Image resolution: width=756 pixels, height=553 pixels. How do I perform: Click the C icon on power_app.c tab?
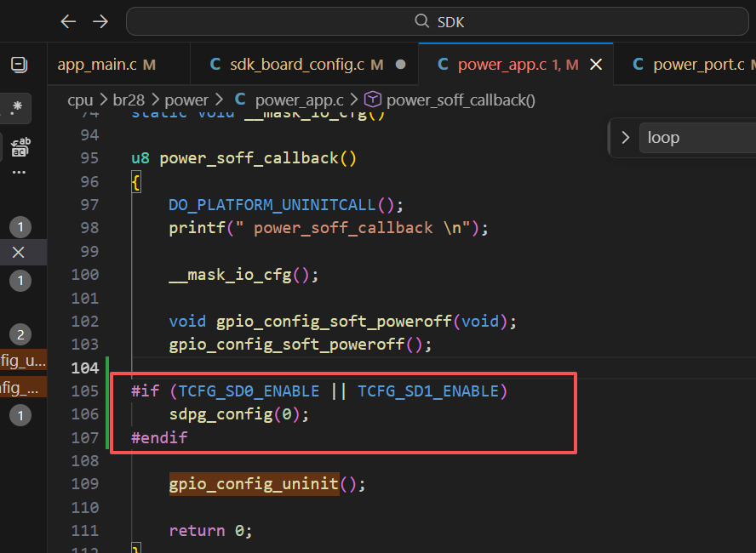tap(443, 65)
